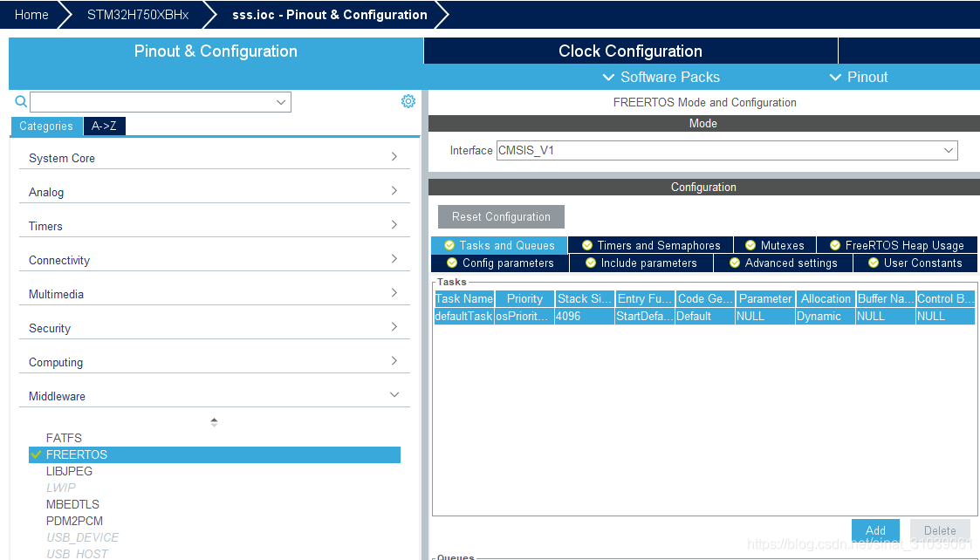
Task: Click the Task Name column header
Action: pos(464,298)
